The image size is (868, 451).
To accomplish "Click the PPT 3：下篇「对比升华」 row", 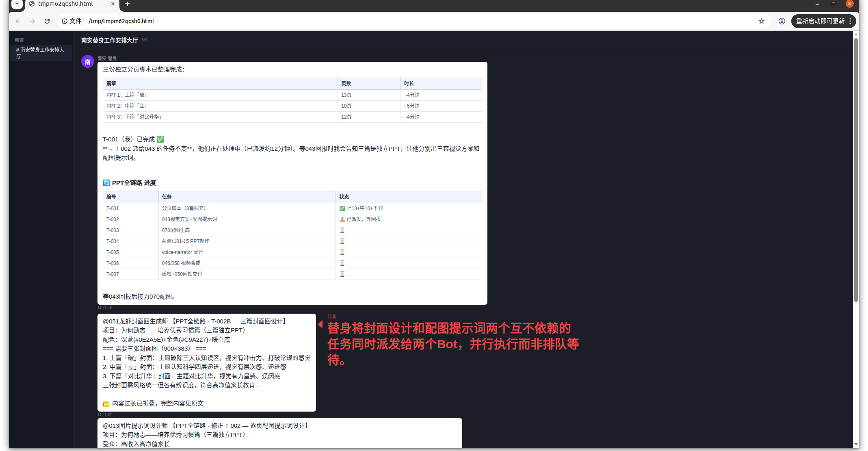I will (x=292, y=117).
